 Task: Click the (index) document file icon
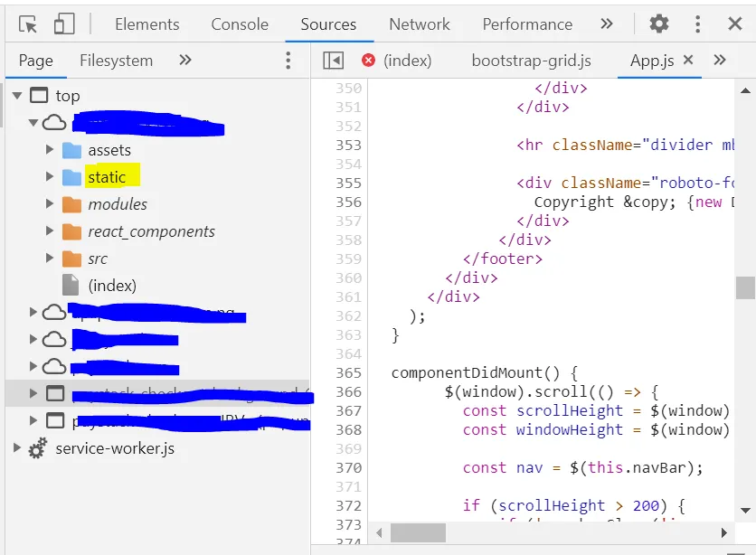tap(71, 285)
